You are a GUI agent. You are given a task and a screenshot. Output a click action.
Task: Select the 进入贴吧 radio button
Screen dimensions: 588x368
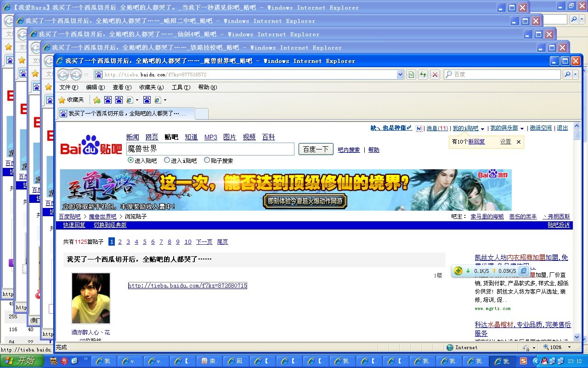130,161
